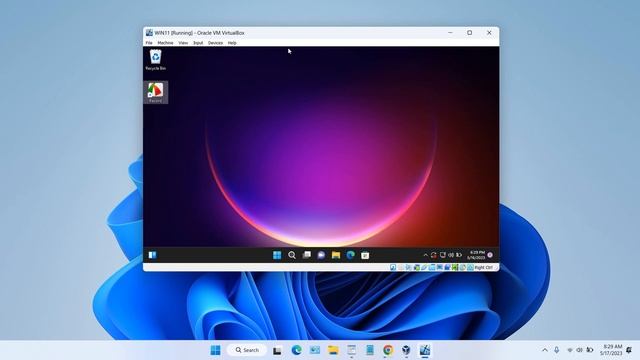640x360 pixels.
Task: Open File Explorer in guest taskbar
Action: [336, 255]
